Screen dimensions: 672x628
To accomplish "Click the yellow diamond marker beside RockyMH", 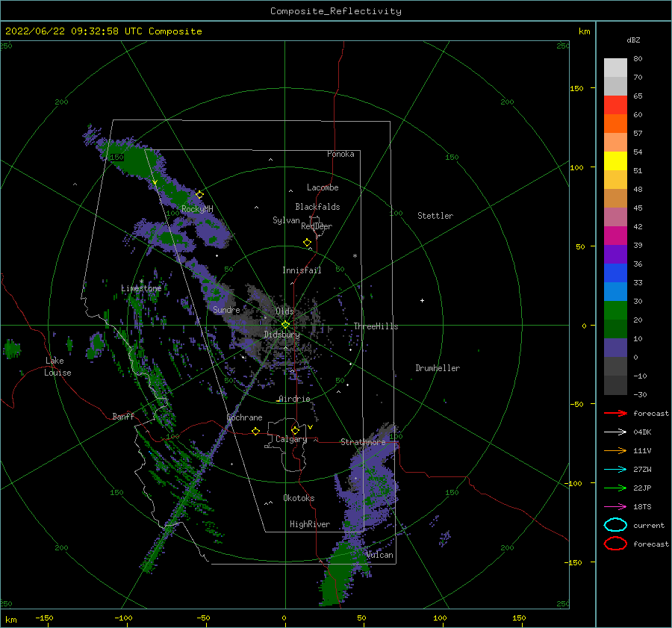I will pyautogui.click(x=199, y=195).
